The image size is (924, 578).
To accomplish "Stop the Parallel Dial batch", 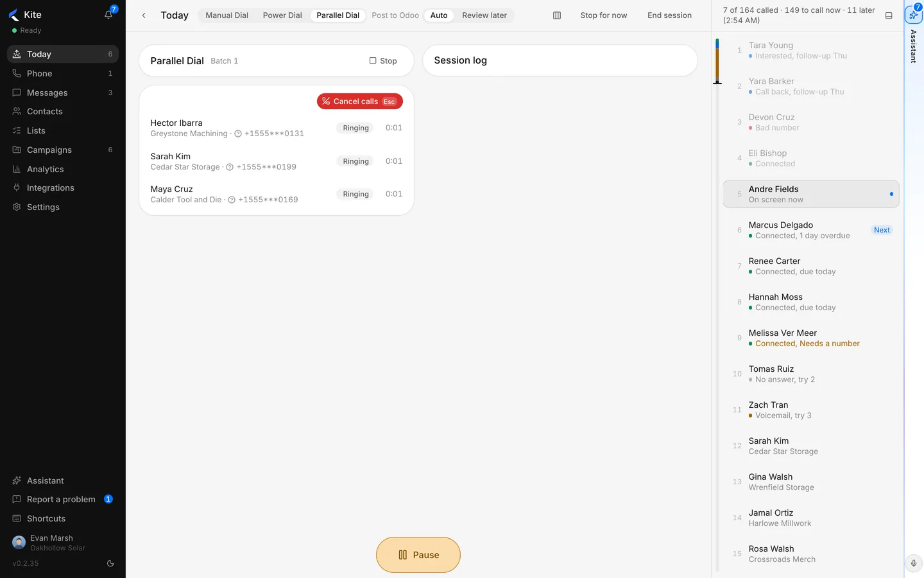I will [x=383, y=60].
